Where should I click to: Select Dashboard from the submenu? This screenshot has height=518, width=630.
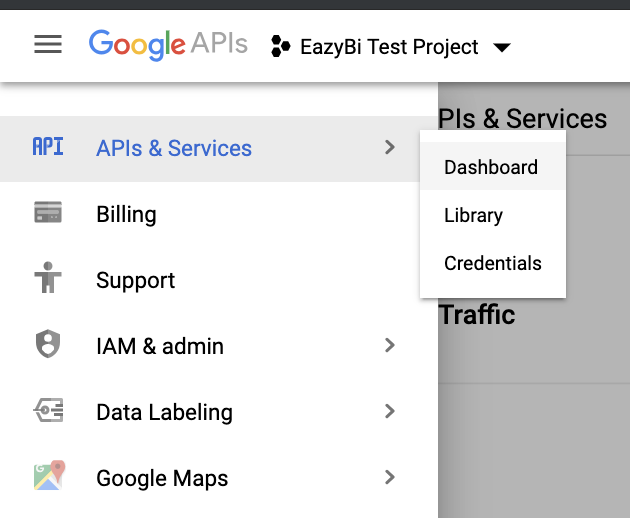[x=491, y=167]
